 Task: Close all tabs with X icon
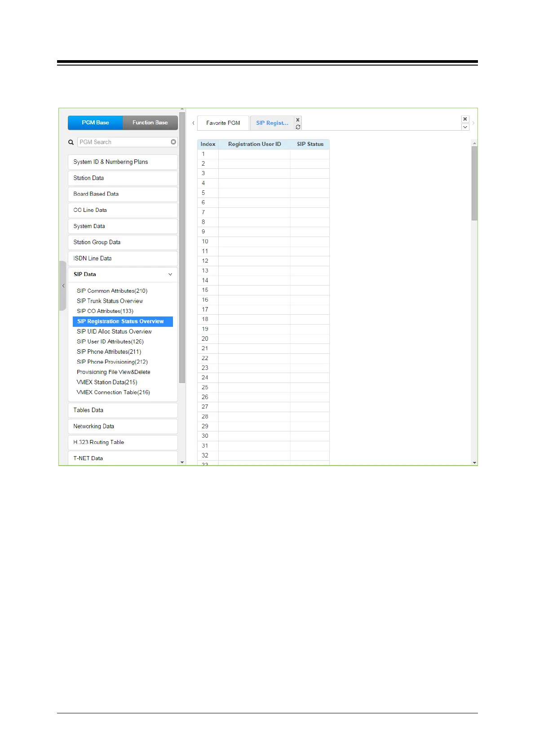tap(465, 119)
